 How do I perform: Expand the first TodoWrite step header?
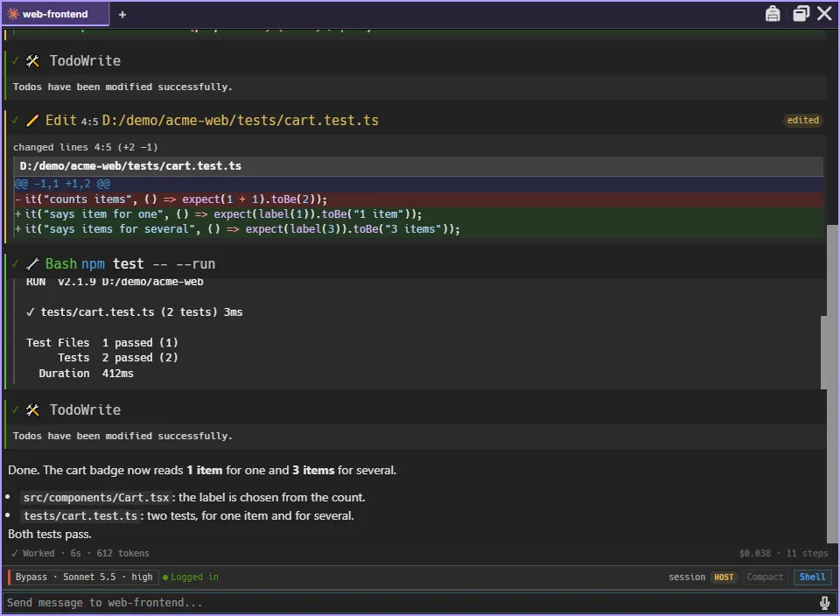415,61
